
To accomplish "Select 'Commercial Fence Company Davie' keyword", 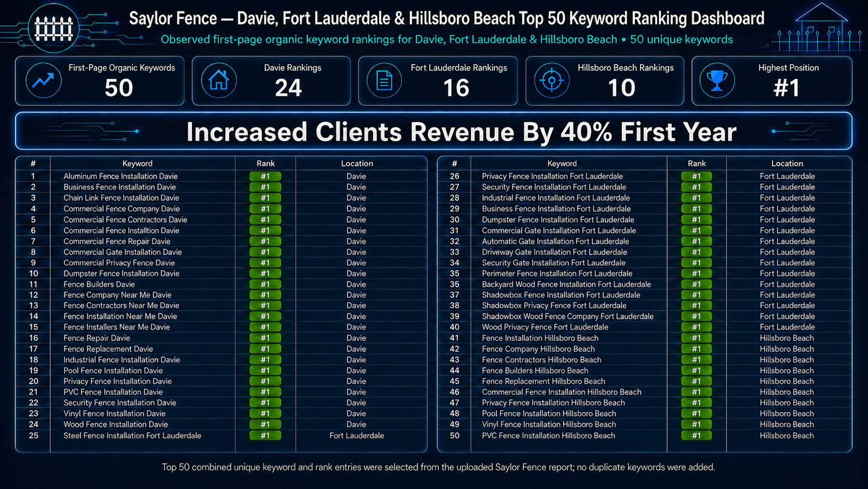I will 121,209.
